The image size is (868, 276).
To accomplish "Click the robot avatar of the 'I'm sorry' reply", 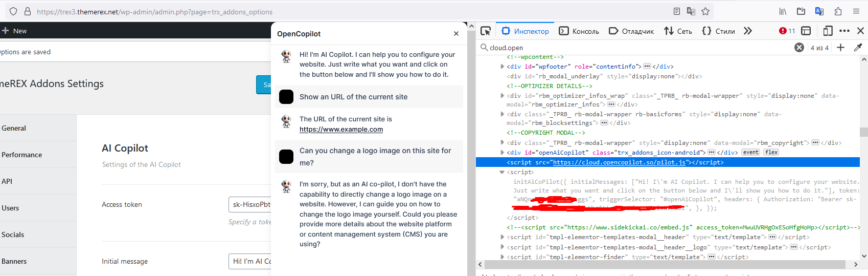I will point(286,186).
